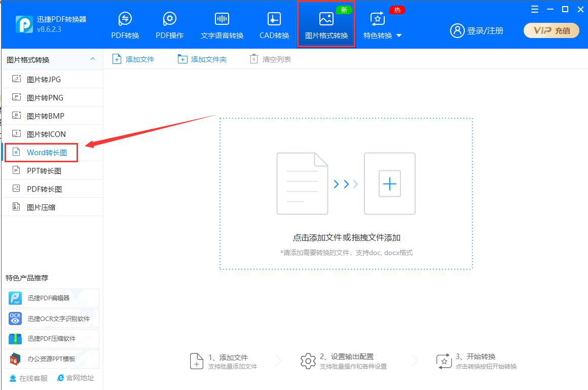The image size is (588, 390).
Task: Click the VIP 充值 button
Action: 552,30
